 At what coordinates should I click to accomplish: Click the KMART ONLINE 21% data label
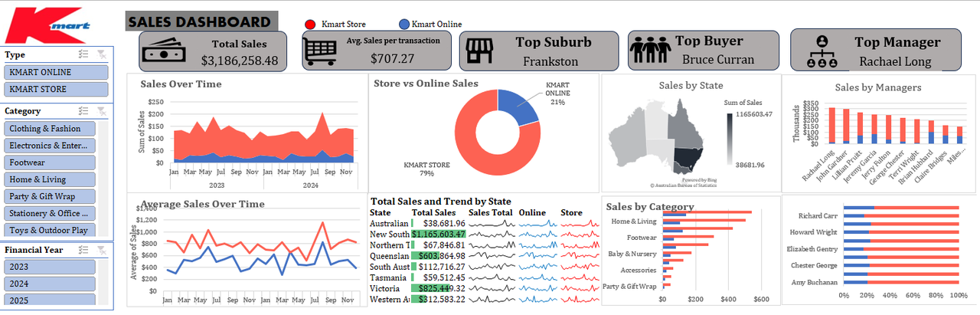[557, 93]
